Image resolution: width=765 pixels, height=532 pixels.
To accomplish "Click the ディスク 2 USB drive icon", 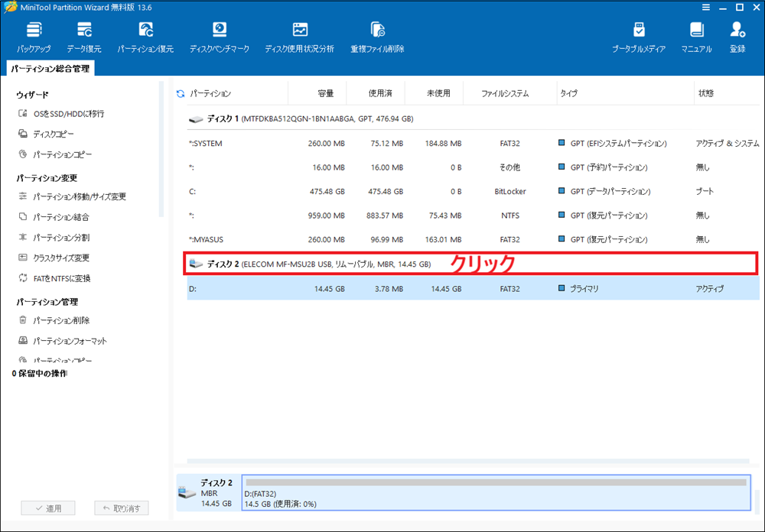I will click(x=196, y=264).
